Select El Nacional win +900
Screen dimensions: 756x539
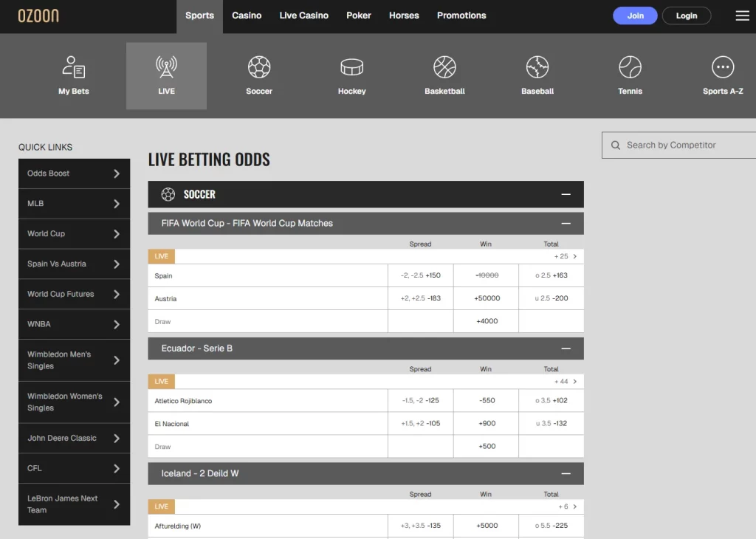point(487,423)
